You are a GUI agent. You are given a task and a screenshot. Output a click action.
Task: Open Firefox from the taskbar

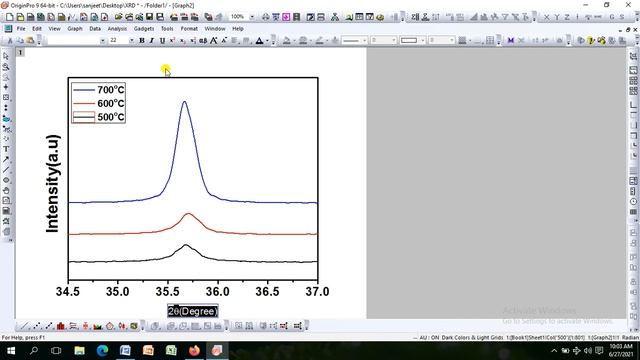click(194, 351)
